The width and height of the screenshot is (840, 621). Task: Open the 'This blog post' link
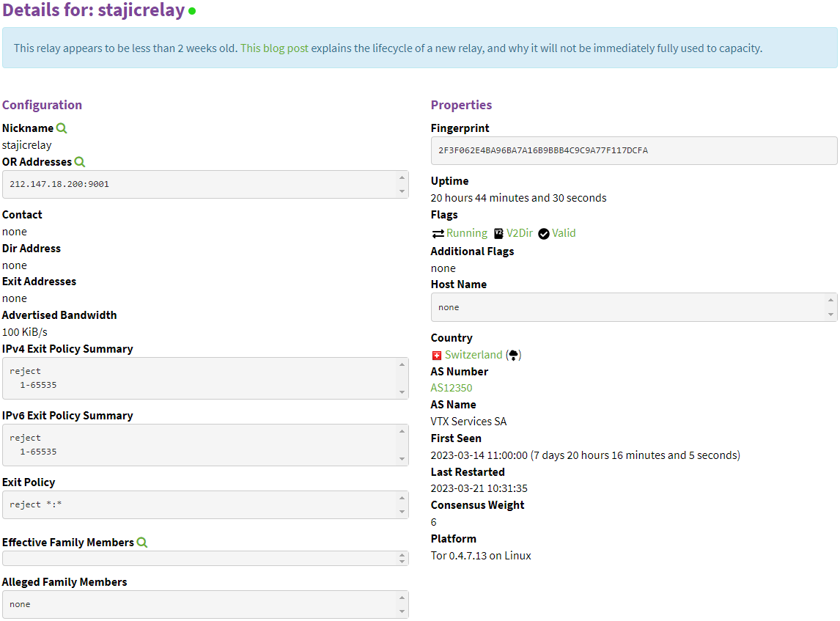(274, 48)
